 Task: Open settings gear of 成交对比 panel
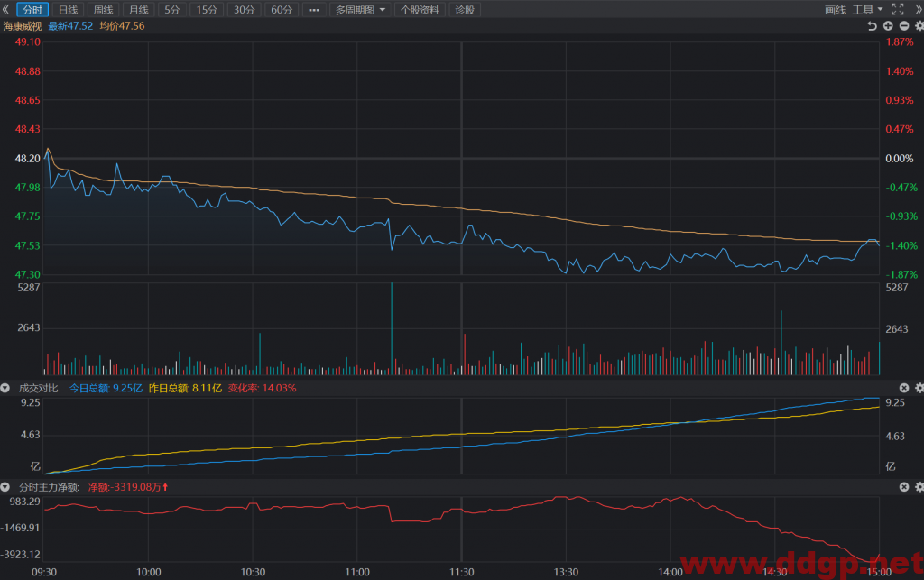click(x=919, y=388)
